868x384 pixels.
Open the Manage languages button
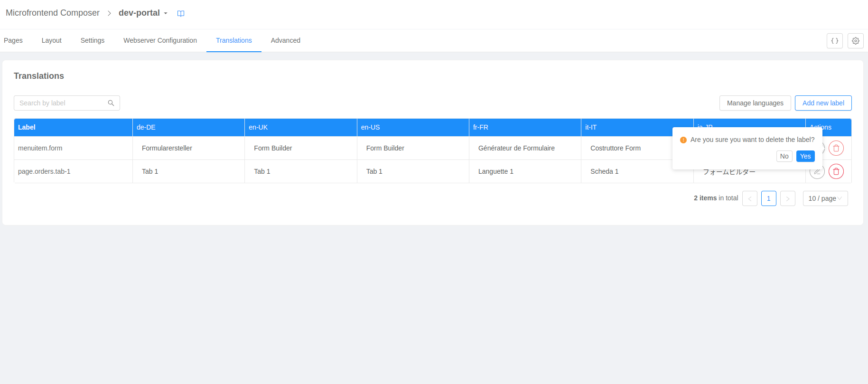755,103
